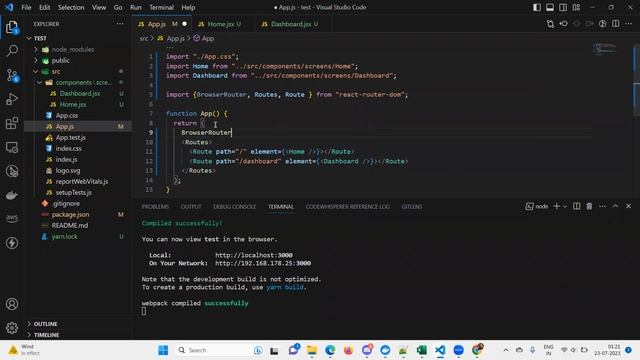Open File Explorer from taskbar
Screen dimensions: 640x360
coord(312,350)
